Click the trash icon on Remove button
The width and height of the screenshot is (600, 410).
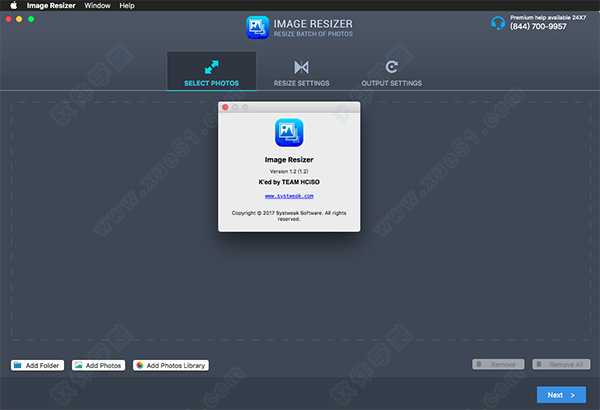click(x=479, y=364)
